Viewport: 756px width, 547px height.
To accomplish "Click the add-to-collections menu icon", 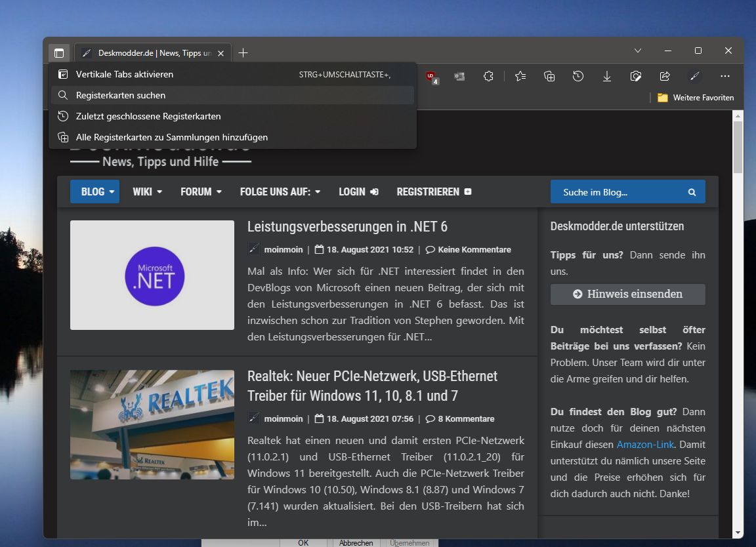I will coord(63,137).
